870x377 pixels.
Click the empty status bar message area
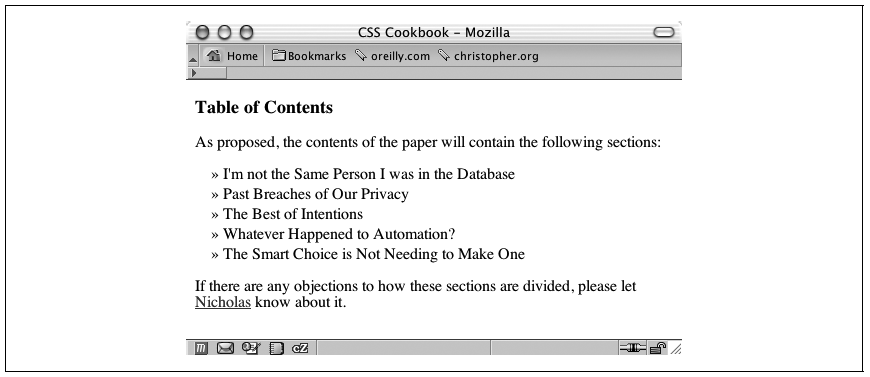(403, 348)
